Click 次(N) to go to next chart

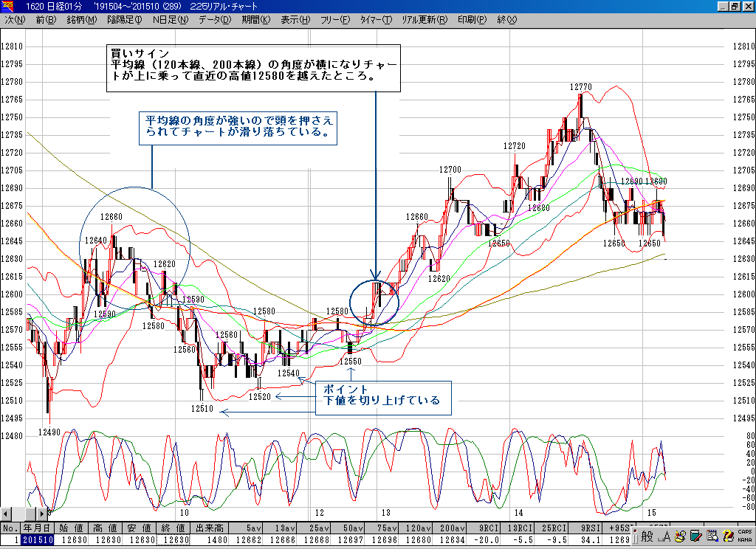pyautogui.click(x=15, y=20)
